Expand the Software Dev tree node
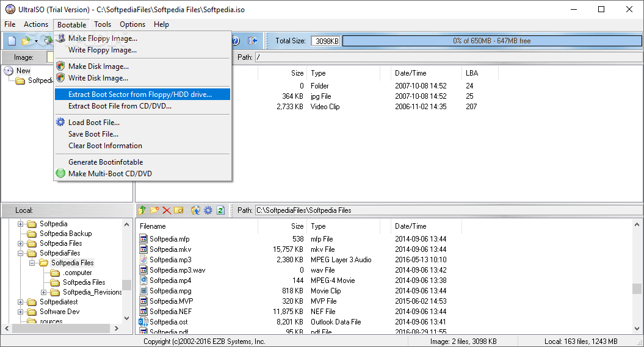Screen dimensions: 644x347 20,312
